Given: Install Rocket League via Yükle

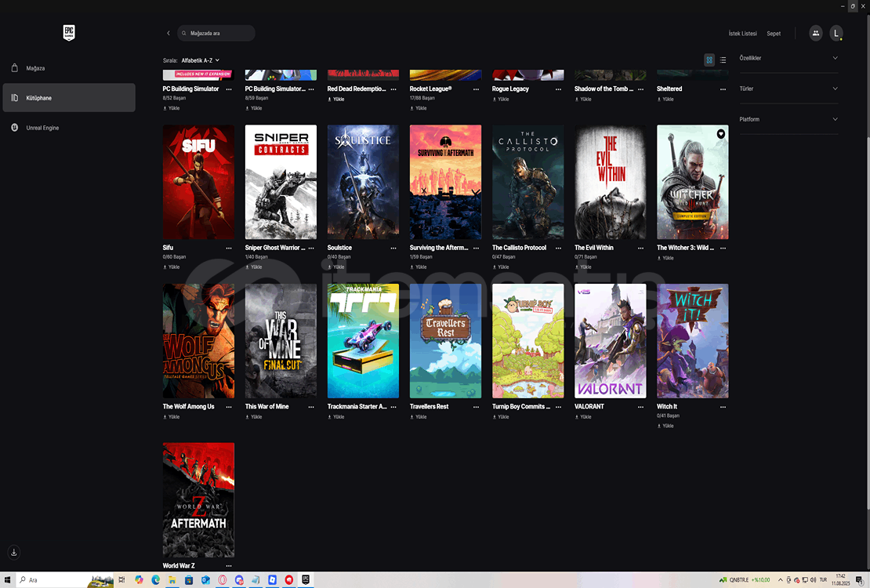Looking at the screenshot, I should coord(419,108).
